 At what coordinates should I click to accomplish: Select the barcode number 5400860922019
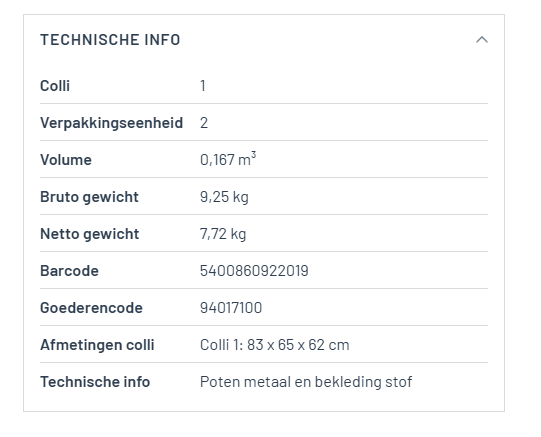pyautogui.click(x=254, y=271)
